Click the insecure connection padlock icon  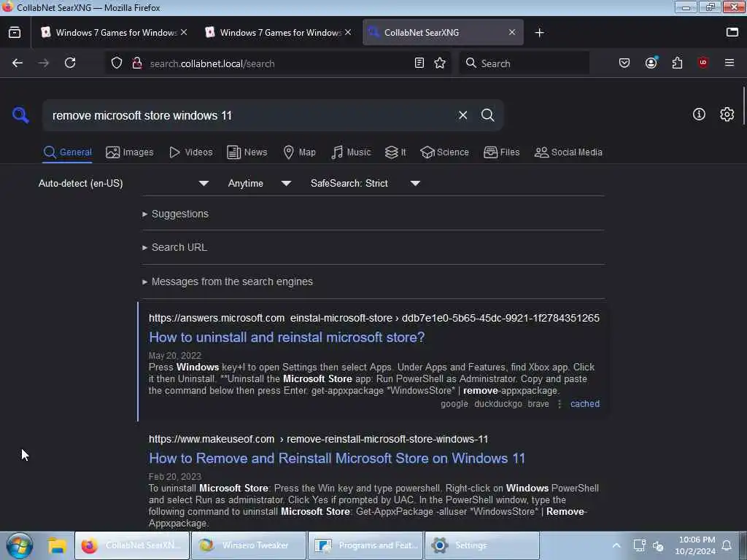pyautogui.click(x=137, y=63)
